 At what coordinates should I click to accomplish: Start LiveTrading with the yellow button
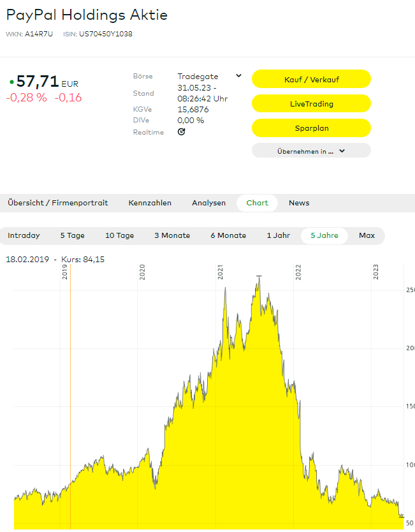click(x=311, y=104)
